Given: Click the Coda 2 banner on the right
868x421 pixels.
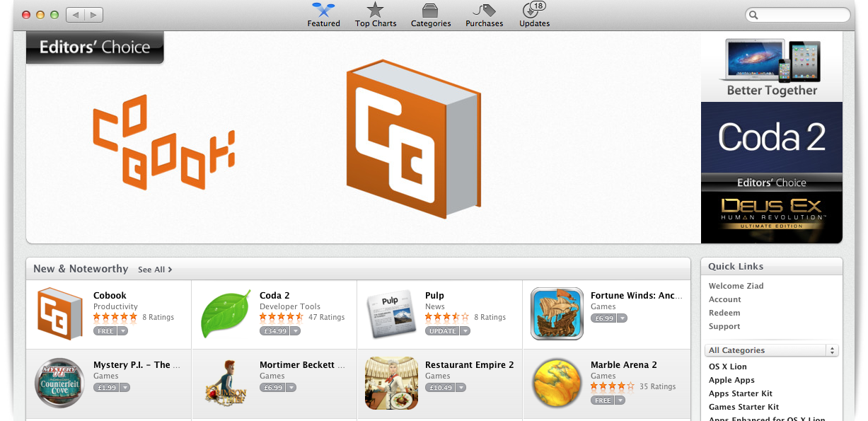Looking at the screenshot, I should coord(772,137).
